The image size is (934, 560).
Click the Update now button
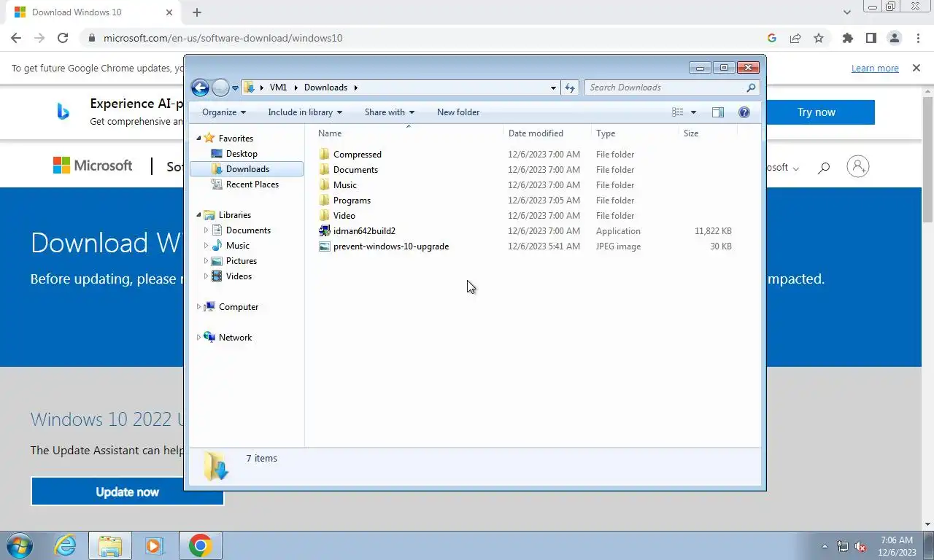(x=127, y=491)
